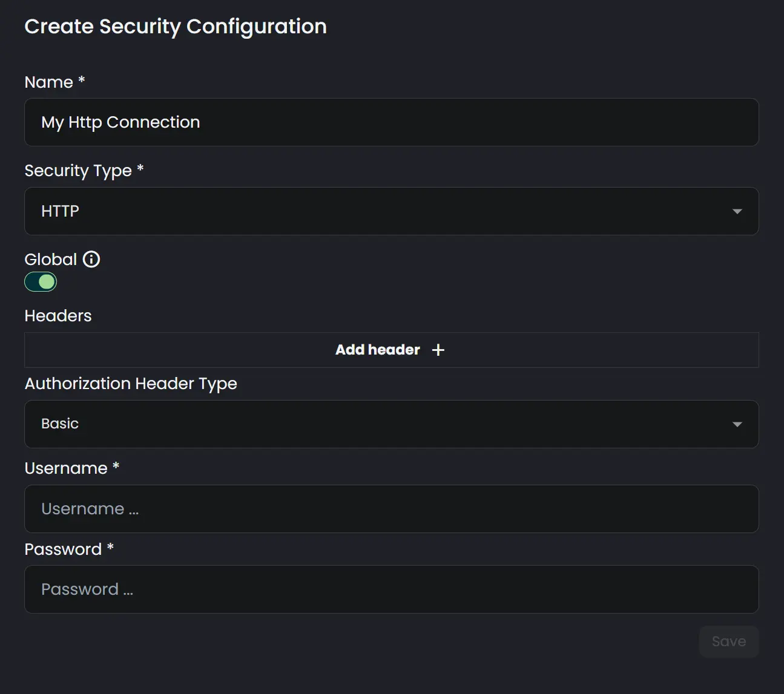Click the Headers label

point(58,316)
